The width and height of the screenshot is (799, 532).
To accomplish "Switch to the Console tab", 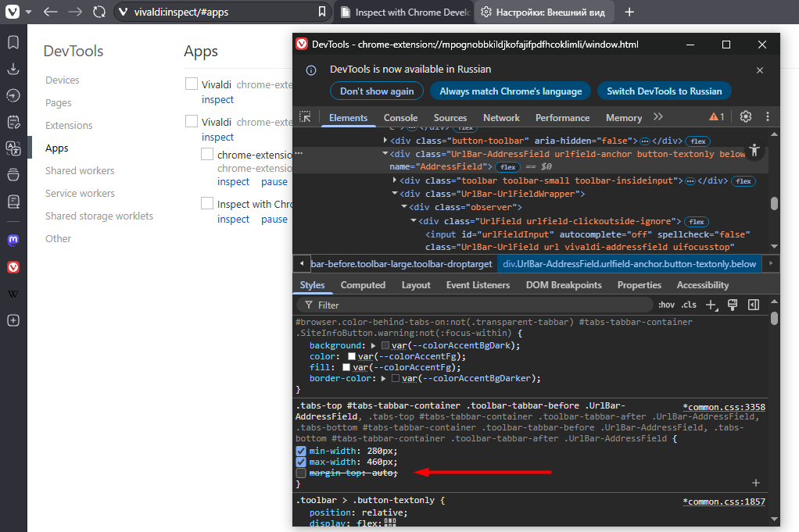I will pyautogui.click(x=400, y=118).
